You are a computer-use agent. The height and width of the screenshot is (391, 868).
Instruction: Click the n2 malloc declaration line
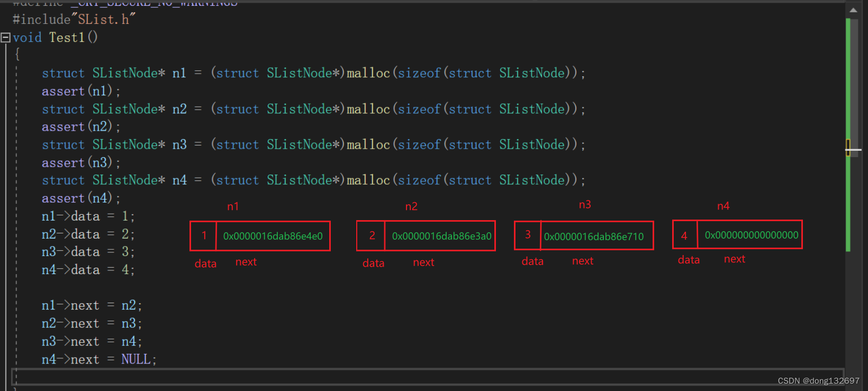(314, 109)
